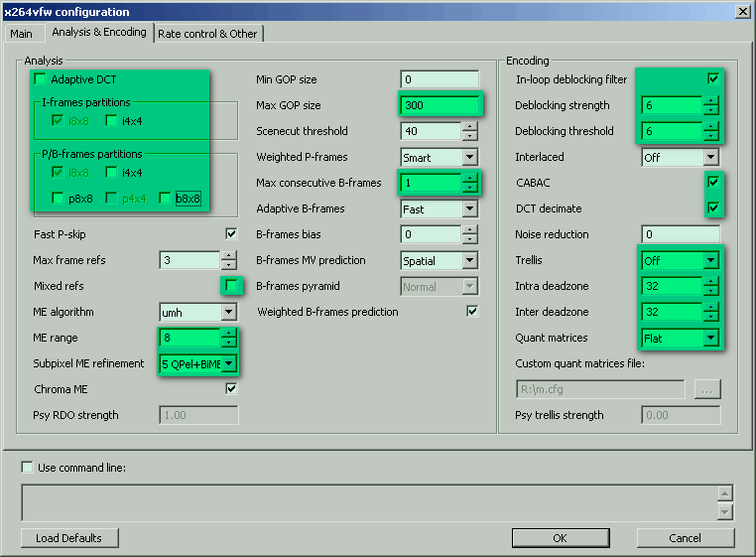Toggle i4x4 under I-frames partitions

pyautogui.click(x=111, y=121)
